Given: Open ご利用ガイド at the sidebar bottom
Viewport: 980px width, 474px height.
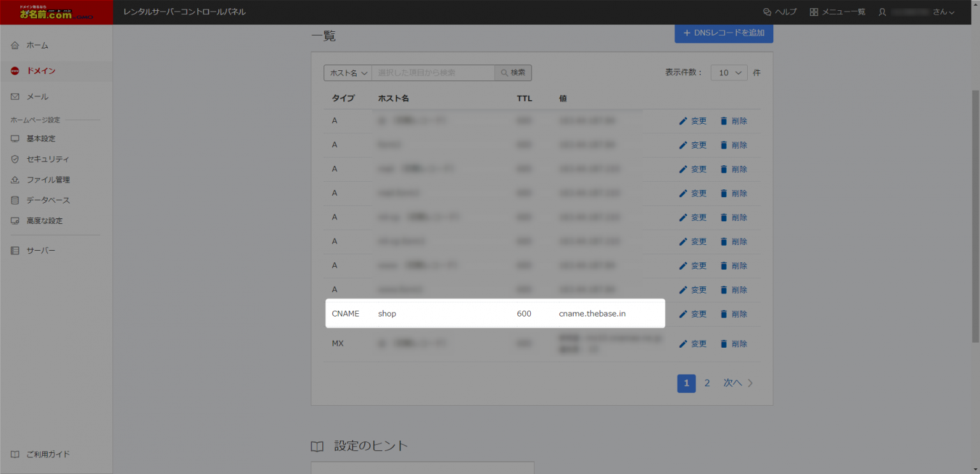Looking at the screenshot, I should click(48, 454).
